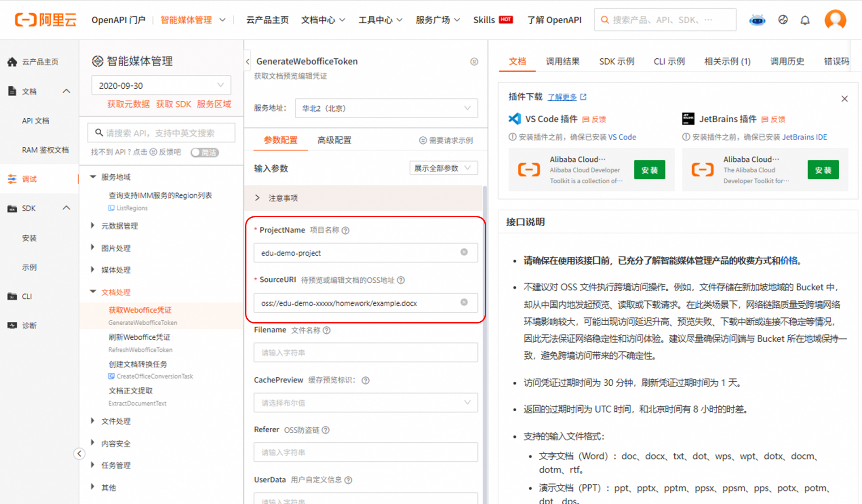Open the AI assistant robot icon
862x504 pixels.
coord(757,20)
